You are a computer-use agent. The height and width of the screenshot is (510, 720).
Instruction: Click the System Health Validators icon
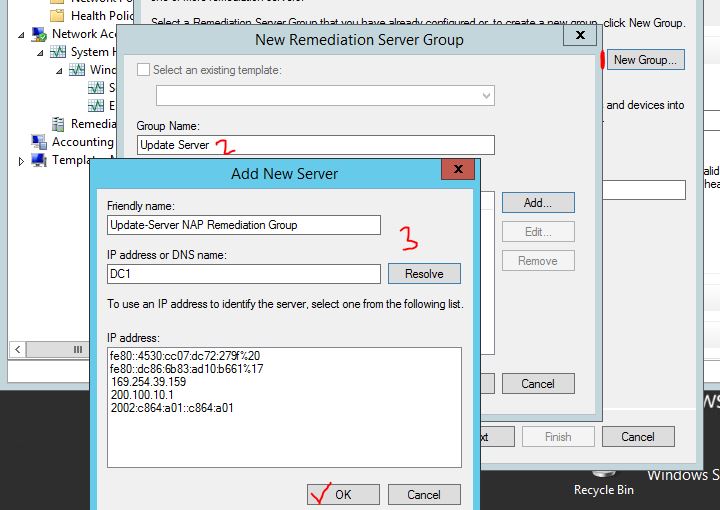point(58,52)
